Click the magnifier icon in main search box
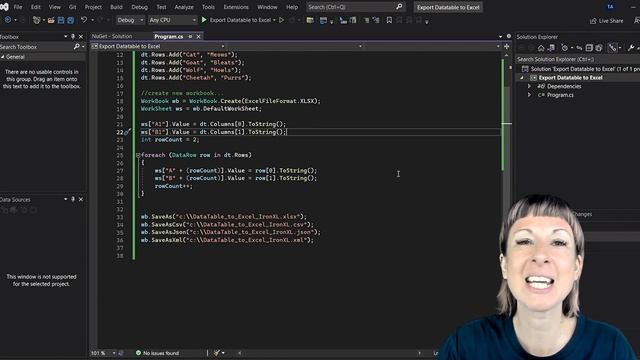 coord(399,7)
